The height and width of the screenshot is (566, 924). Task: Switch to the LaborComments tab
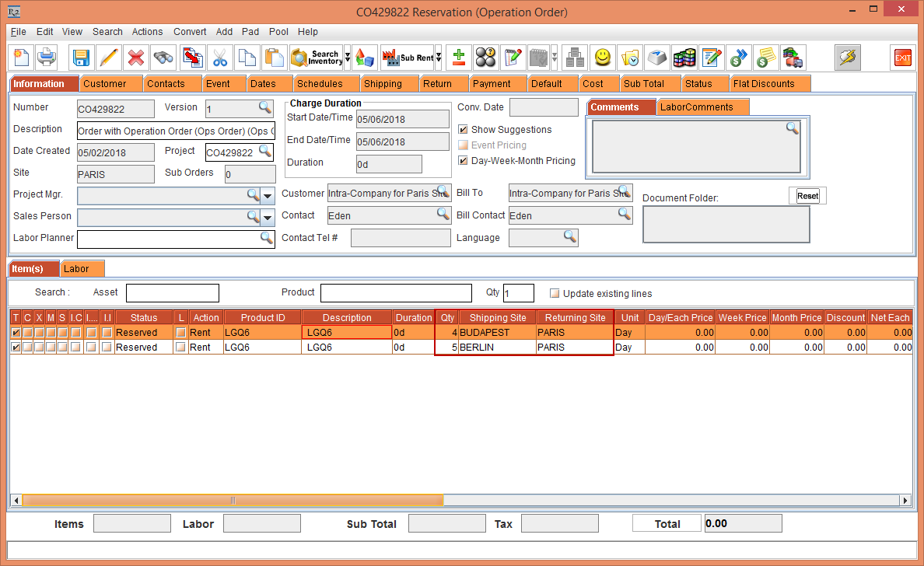pos(696,107)
